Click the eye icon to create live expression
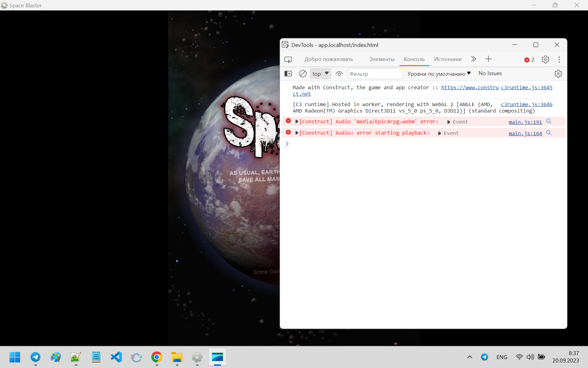Screen dimensions: 588x368 (339, 74)
